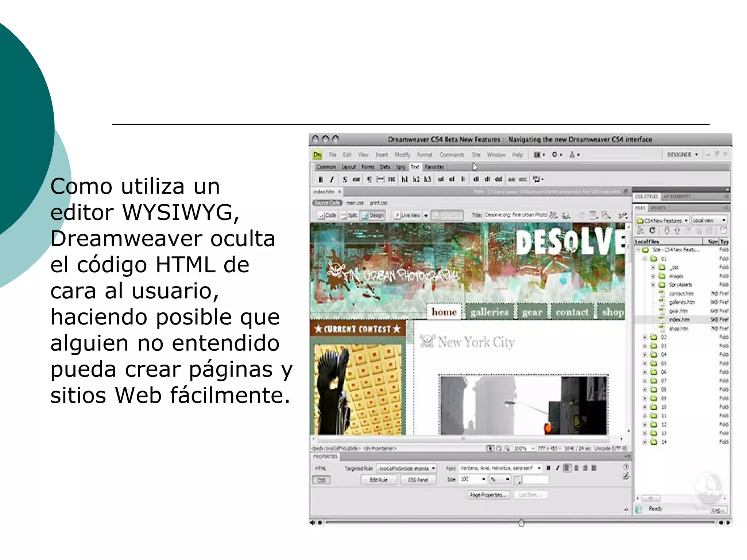
Task: Open the File menu
Action: pos(332,155)
